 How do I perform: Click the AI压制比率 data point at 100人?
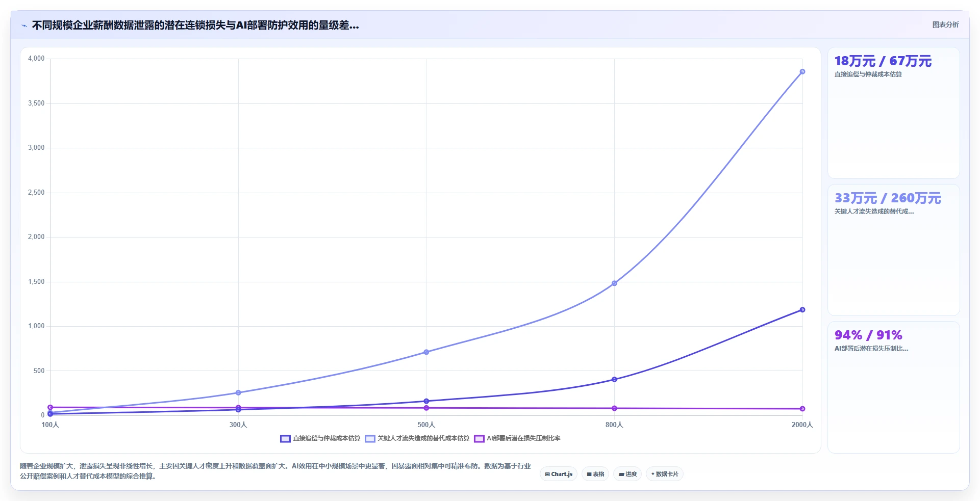pos(50,407)
